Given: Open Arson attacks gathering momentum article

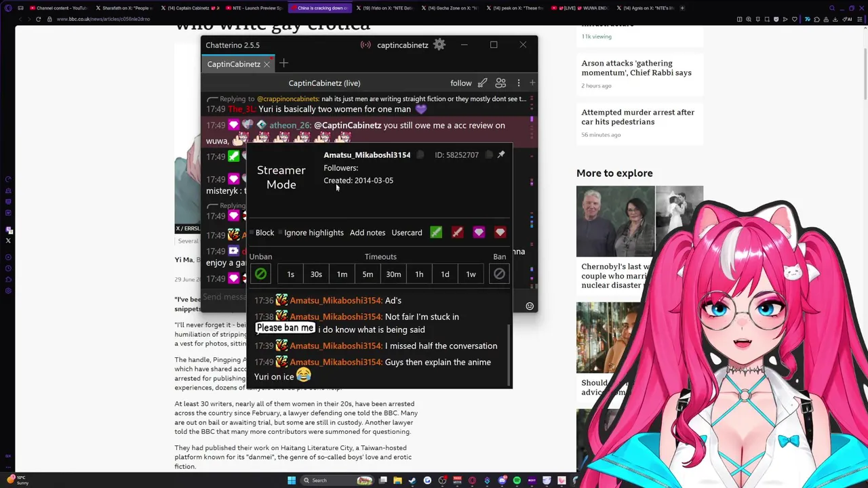Looking at the screenshot, I should pos(636,68).
